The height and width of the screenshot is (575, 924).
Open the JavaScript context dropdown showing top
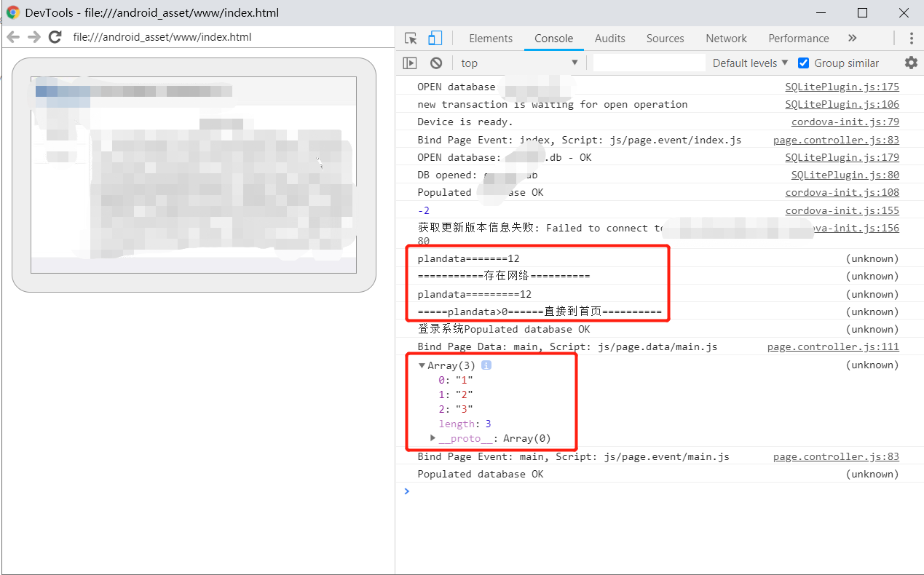click(x=519, y=63)
